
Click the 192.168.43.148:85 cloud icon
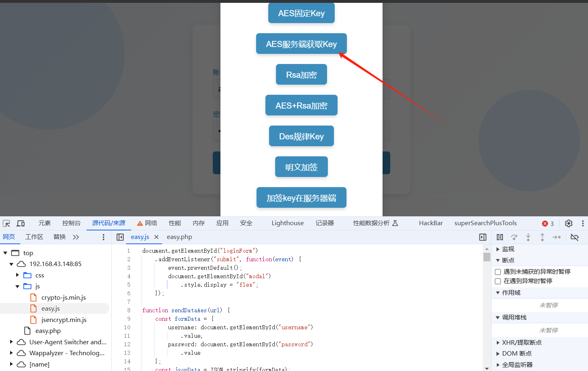[21, 264]
